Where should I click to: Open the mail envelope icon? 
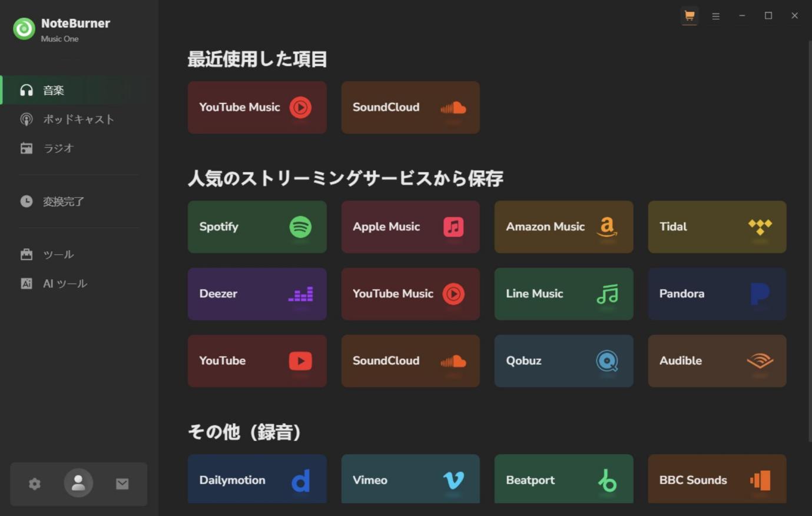click(122, 484)
